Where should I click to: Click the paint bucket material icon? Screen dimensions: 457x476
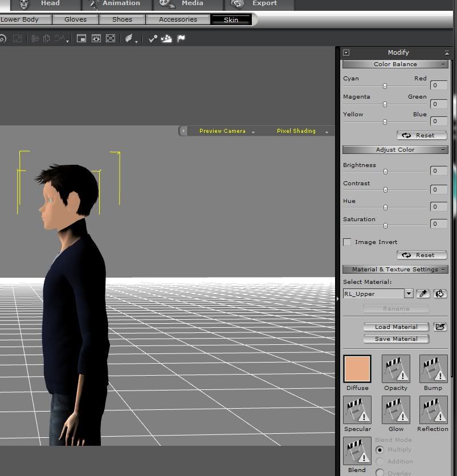439,294
